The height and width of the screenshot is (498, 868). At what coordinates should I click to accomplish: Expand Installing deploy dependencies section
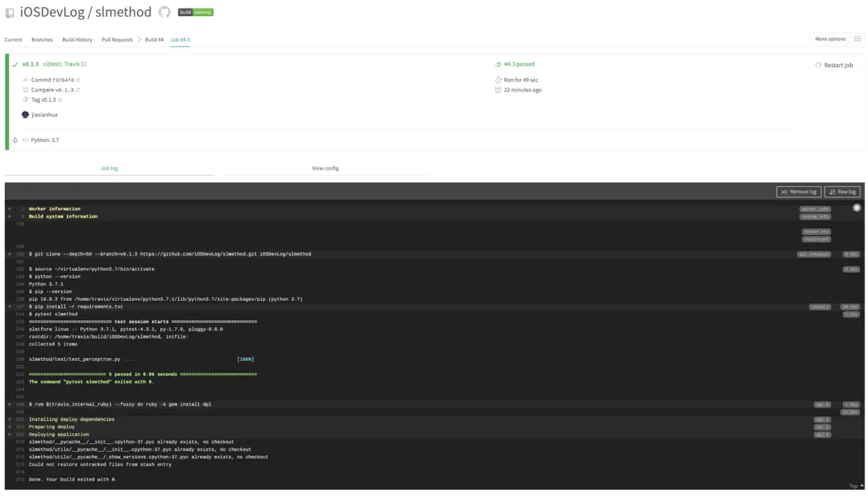pyautogui.click(x=10, y=420)
